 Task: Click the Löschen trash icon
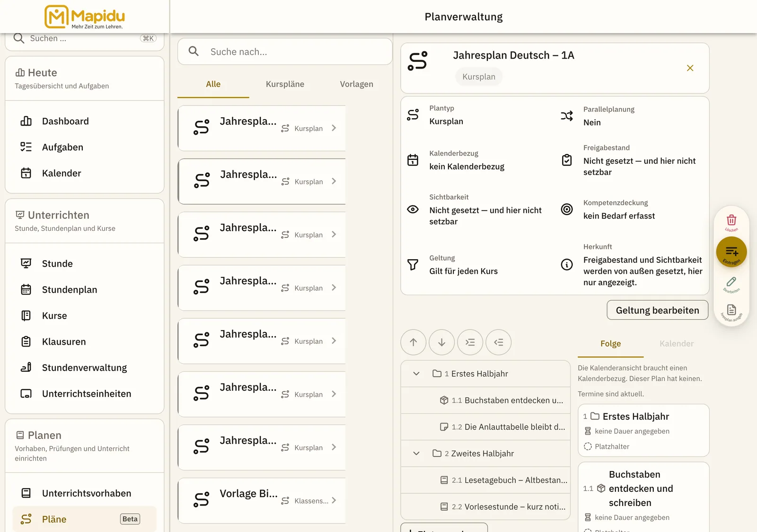[731, 220]
